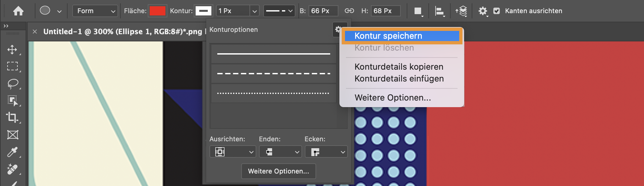Select the Lasso tool
The height and width of the screenshot is (186, 644).
coord(12,83)
